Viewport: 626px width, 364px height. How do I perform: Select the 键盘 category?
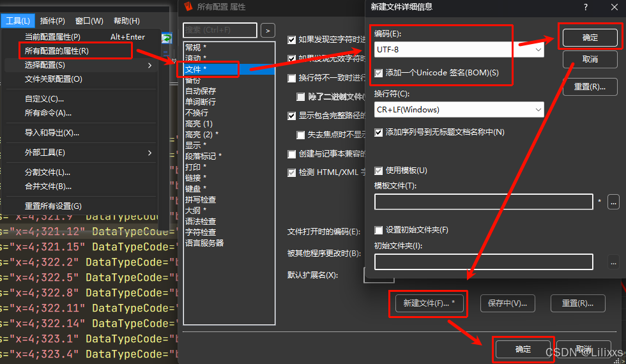pyautogui.click(x=229, y=189)
